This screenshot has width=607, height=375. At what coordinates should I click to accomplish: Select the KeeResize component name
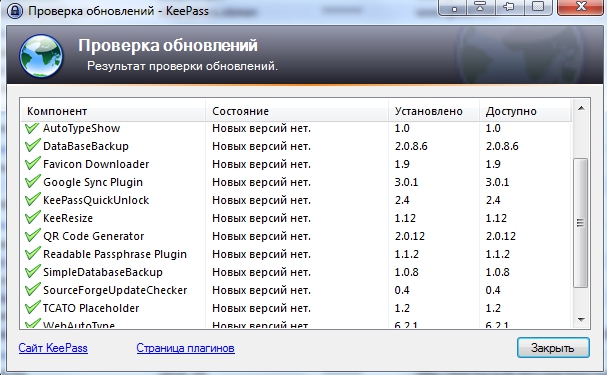[68, 218]
